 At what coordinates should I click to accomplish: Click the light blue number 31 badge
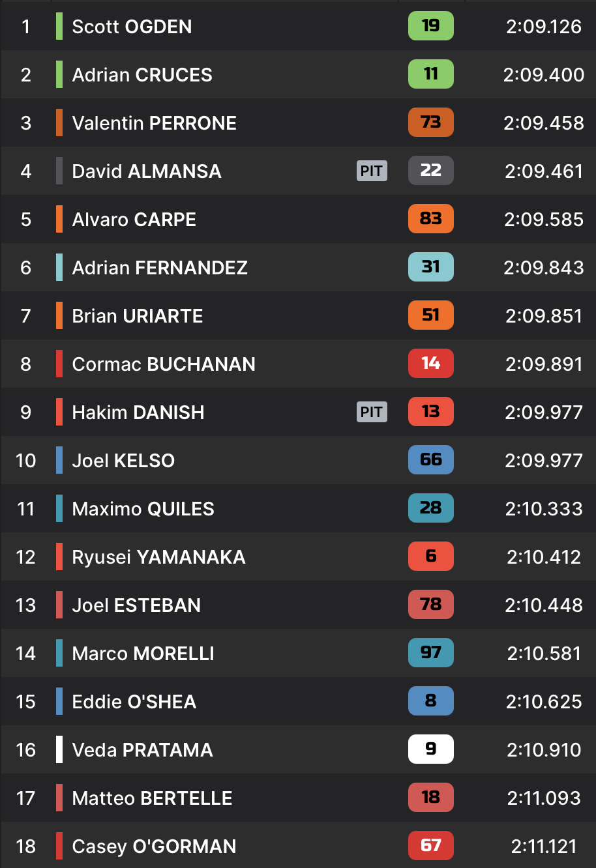(430, 267)
